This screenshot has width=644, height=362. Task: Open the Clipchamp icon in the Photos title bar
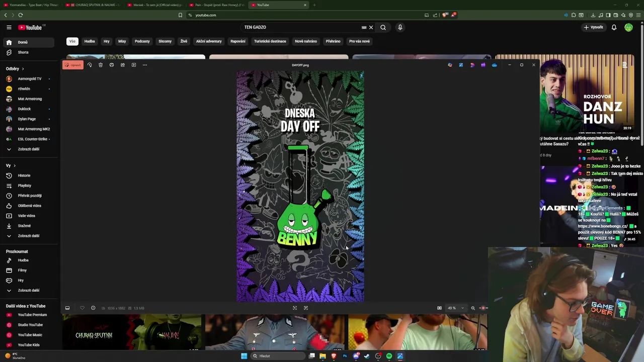pos(483,65)
